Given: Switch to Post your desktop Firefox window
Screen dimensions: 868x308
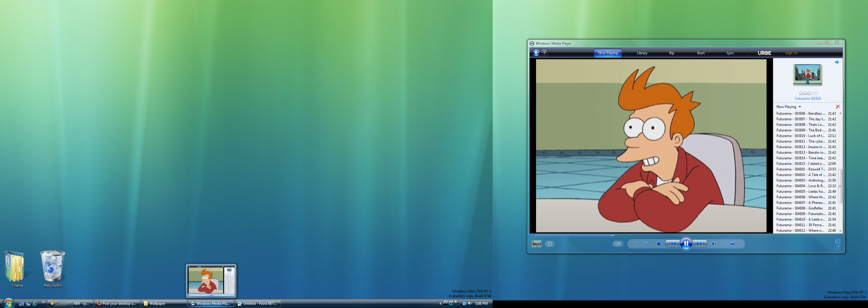Looking at the screenshot, I should [117, 304].
